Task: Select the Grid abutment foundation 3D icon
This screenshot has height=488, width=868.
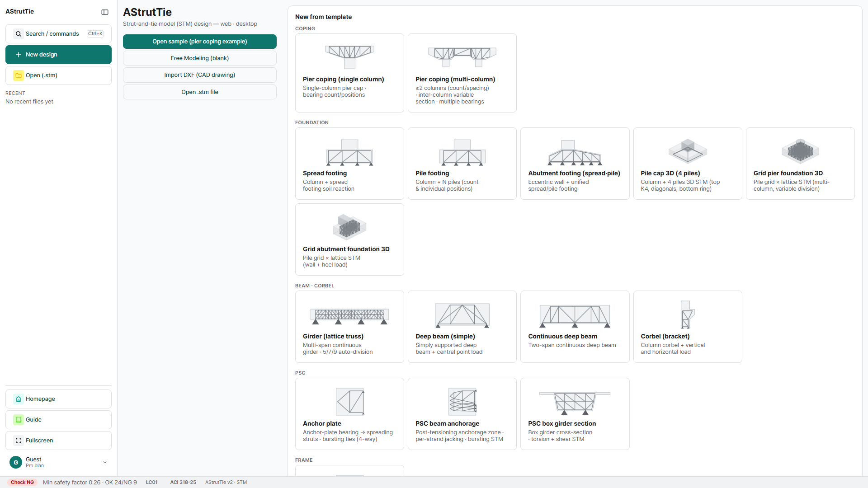Action: click(349, 227)
